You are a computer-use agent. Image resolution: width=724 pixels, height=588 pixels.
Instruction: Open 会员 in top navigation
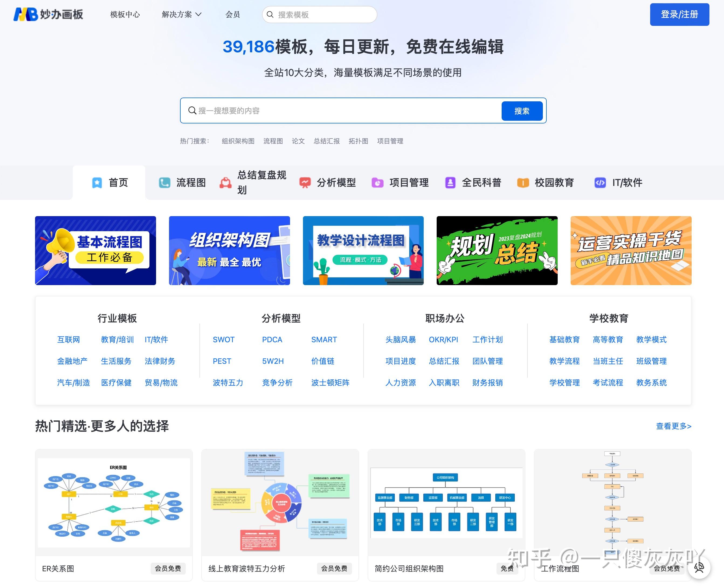pyautogui.click(x=233, y=14)
